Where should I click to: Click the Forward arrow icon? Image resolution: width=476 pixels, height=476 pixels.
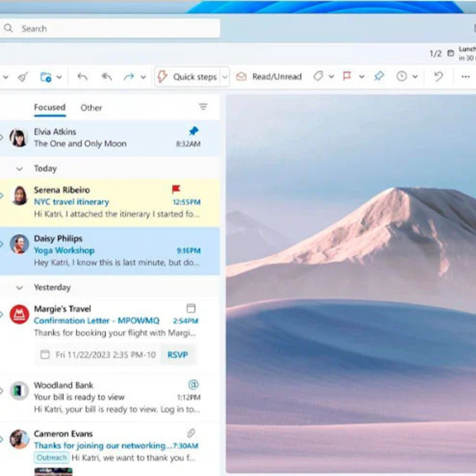coord(129,77)
